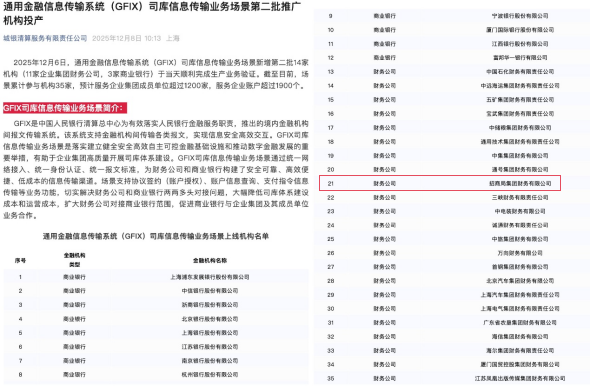Select 宝武集团财务有限责任公司 in row 16
The height and width of the screenshot is (386, 591).
point(520,113)
